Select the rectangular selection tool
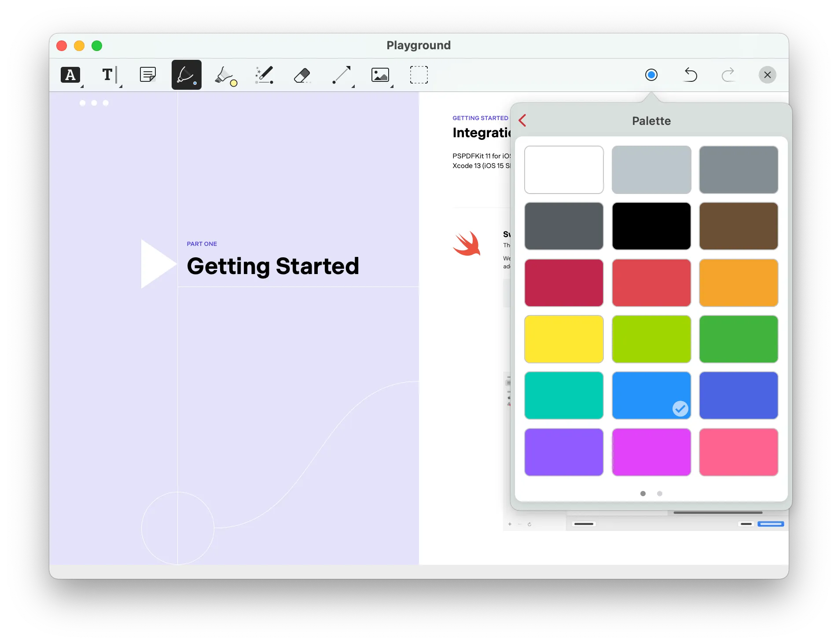This screenshot has height=644, width=838. pos(419,75)
